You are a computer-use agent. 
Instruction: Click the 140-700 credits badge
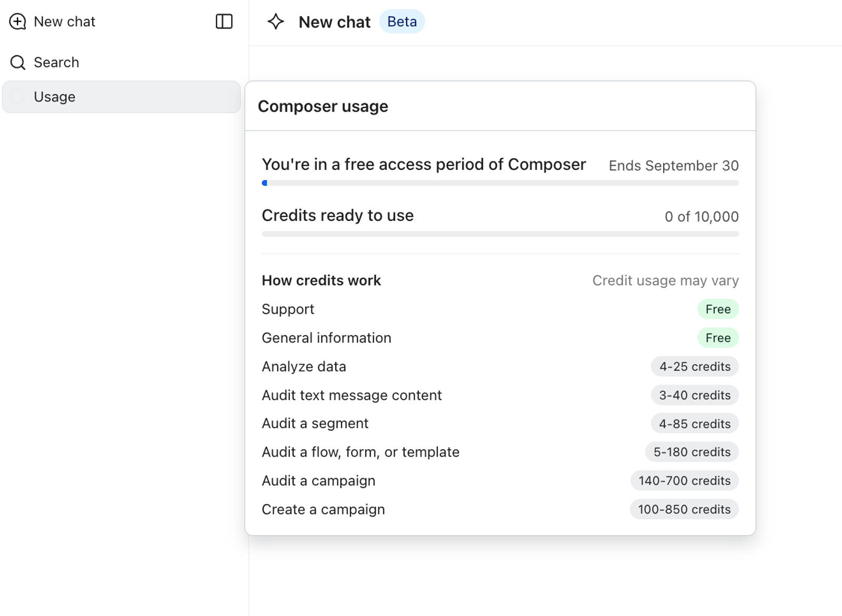point(685,481)
